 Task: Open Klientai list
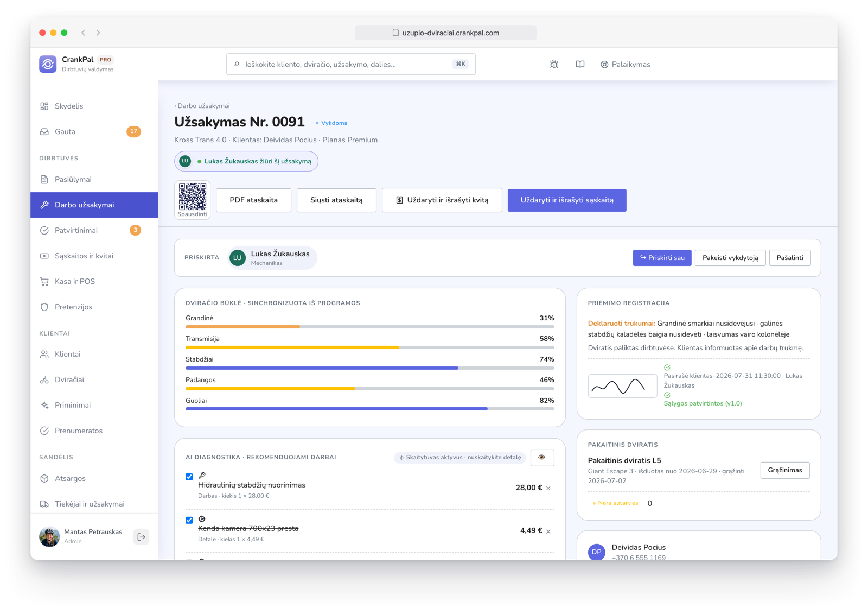94,354
